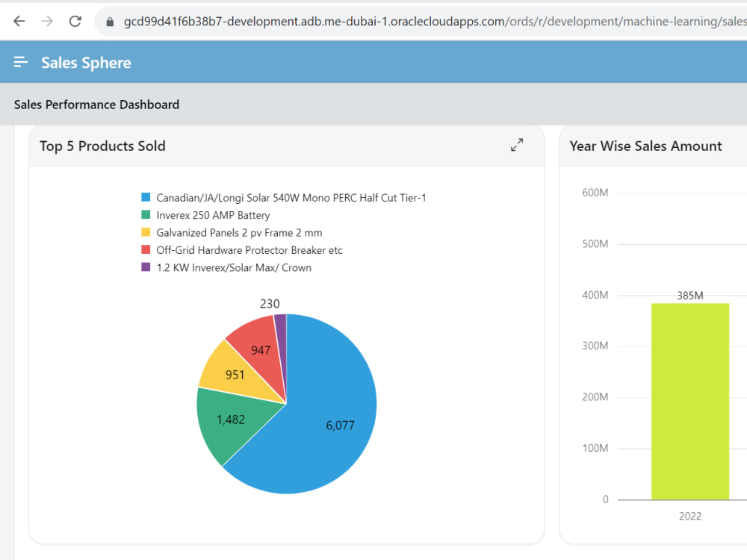Screen dimensions: 747x560
Task: Click the 100M y-axis label
Action: [595, 448]
